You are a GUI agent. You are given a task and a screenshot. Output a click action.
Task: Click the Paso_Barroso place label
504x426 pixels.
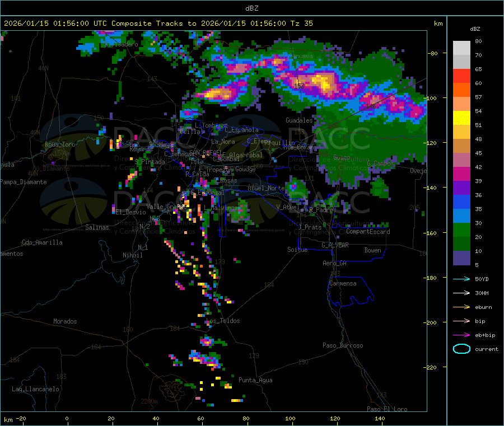click(343, 345)
